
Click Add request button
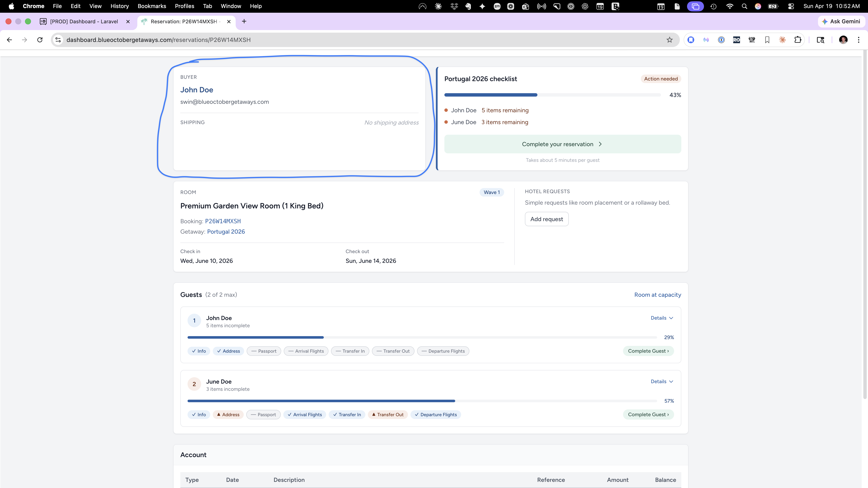tap(547, 219)
